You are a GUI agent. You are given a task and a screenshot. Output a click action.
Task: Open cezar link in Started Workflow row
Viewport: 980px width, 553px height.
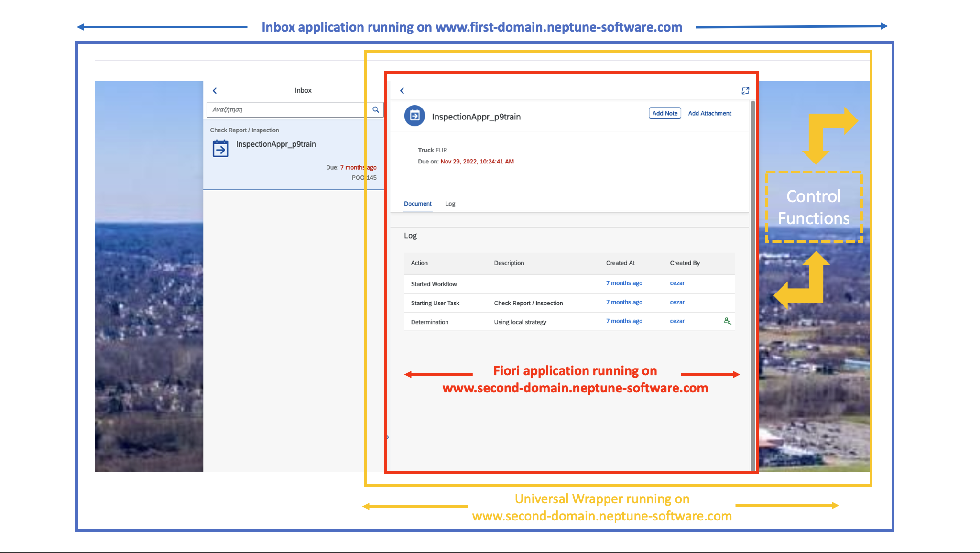coord(677,283)
